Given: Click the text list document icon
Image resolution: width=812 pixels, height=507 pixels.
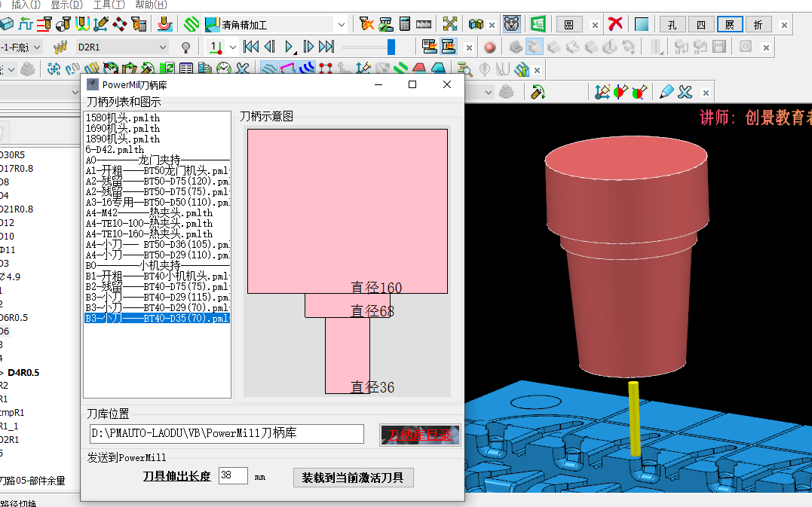Looking at the screenshot, I should (186, 69).
